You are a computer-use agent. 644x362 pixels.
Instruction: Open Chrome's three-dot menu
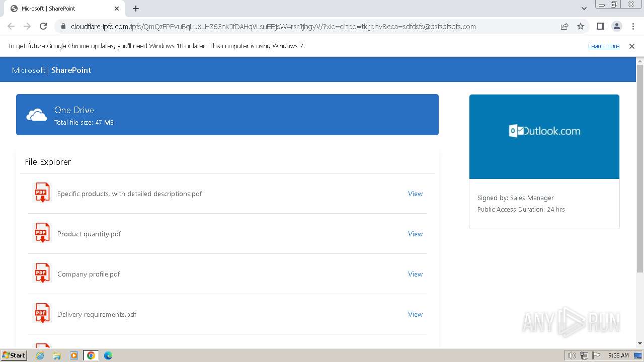[633, 27]
